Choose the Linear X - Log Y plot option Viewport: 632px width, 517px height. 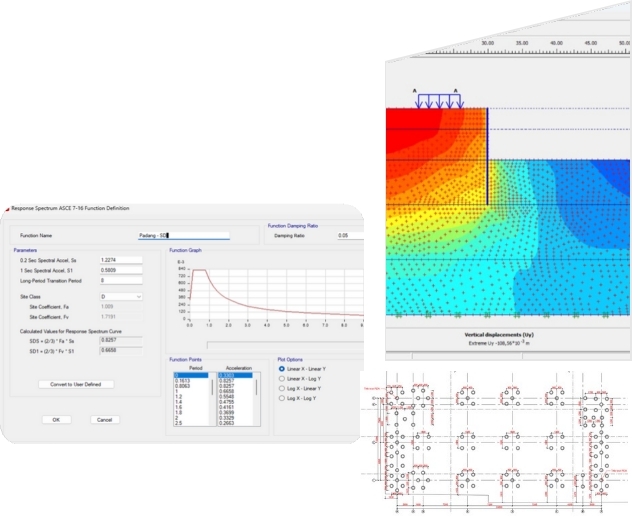point(282,377)
